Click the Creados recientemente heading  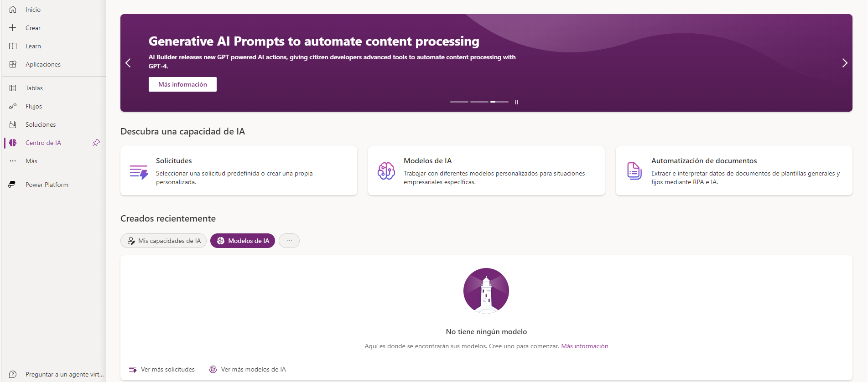point(168,219)
